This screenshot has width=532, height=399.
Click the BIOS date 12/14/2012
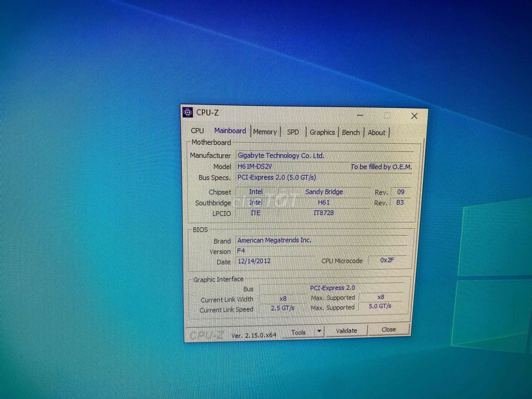[x=275, y=261]
